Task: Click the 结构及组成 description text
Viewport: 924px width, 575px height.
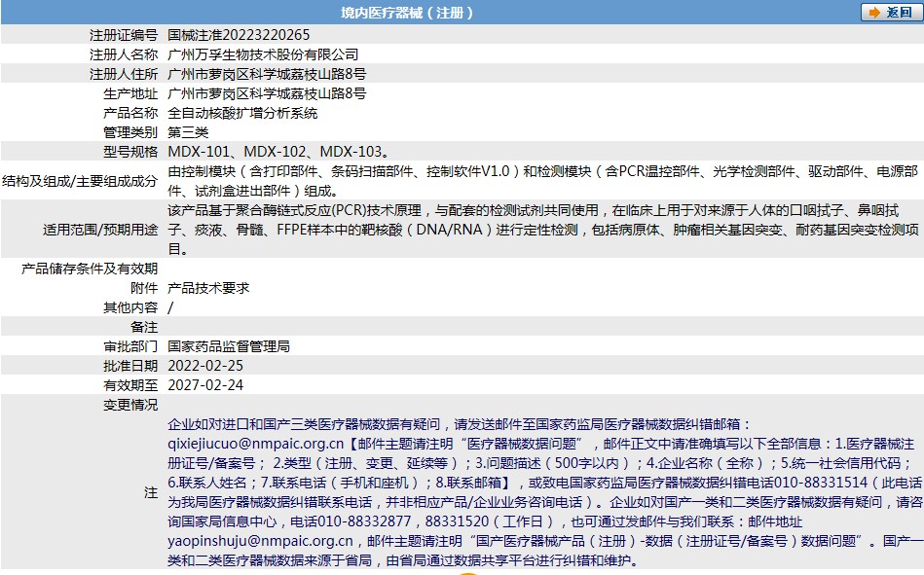Action: (542, 181)
